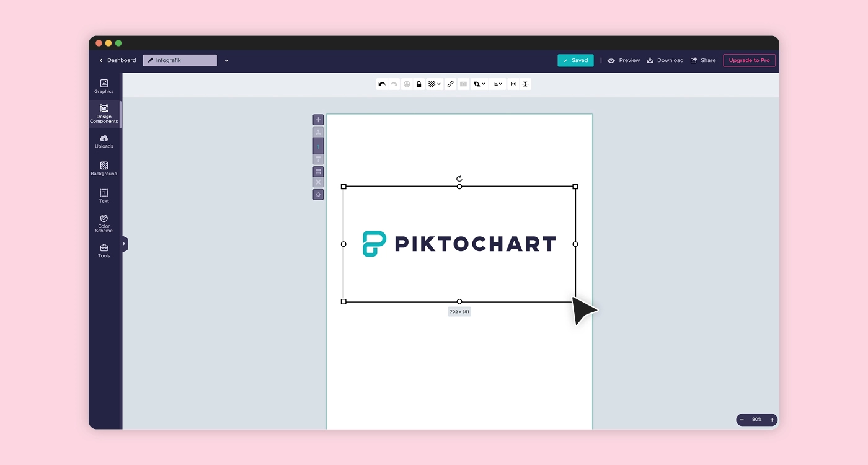Screen dimensions: 868x465
Task: Open the Design Components panel
Action: [104, 114]
